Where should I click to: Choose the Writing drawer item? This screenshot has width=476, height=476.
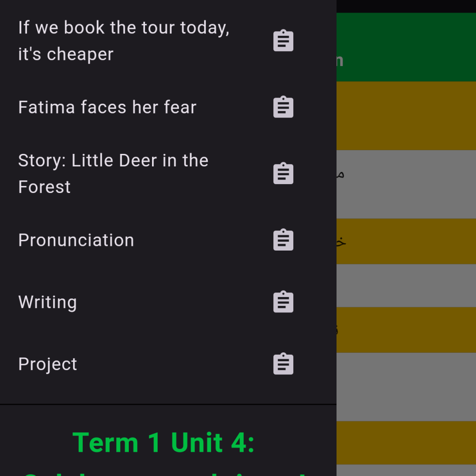tap(47, 302)
